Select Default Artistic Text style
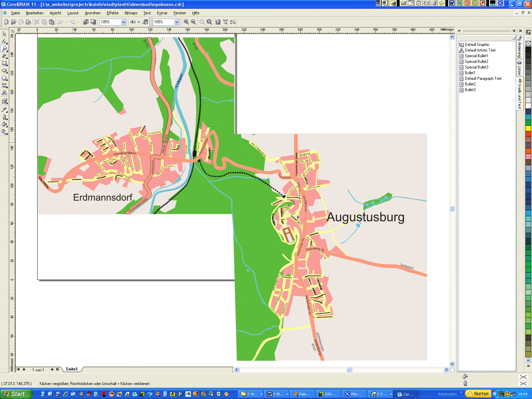Image resolution: width=532 pixels, height=399 pixels. 480,50
